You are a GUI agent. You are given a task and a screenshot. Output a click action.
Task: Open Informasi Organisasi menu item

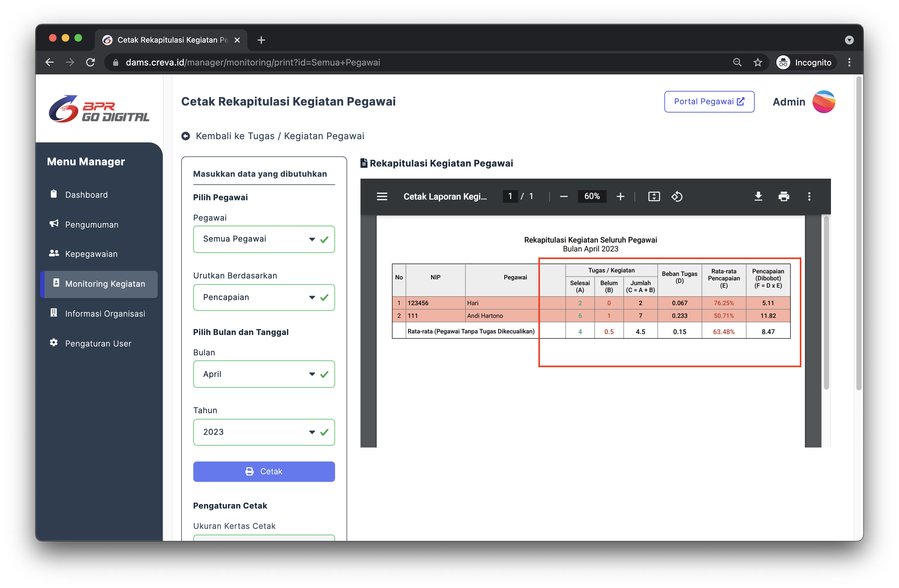(105, 313)
